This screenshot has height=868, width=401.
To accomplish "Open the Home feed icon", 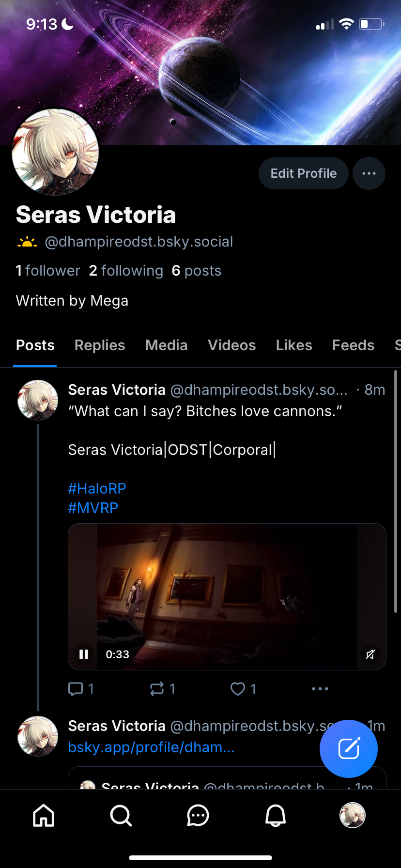I will (44, 815).
